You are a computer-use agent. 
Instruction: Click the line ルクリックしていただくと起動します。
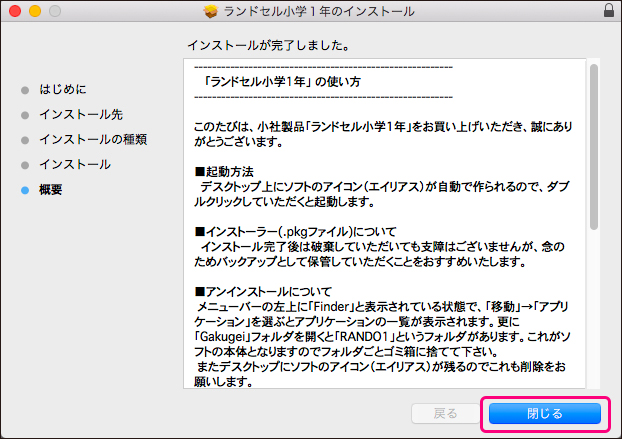[x=284, y=202]
